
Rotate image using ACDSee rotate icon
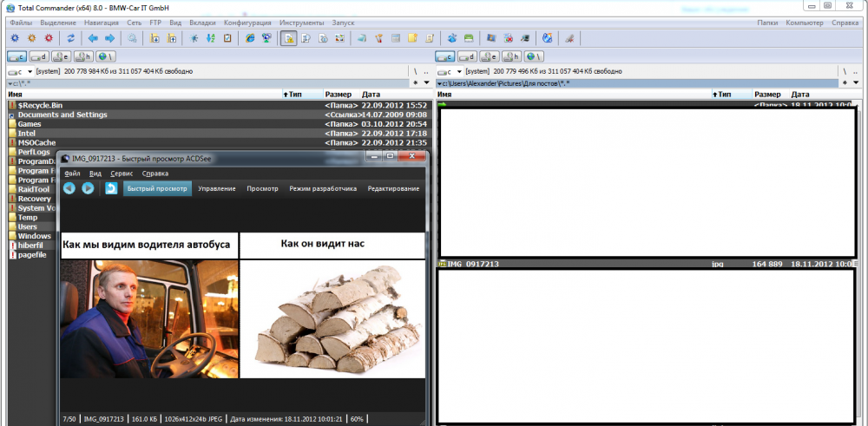(111, 188)
